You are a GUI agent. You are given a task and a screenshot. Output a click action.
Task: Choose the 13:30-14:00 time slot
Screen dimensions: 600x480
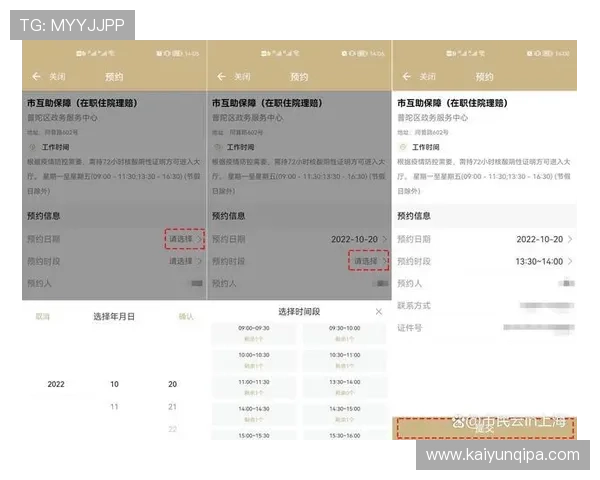[345, 387]
